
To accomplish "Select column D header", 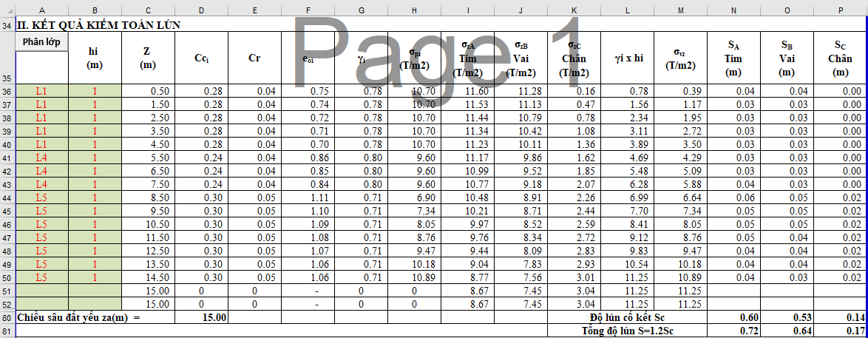I will click(202, 9).
